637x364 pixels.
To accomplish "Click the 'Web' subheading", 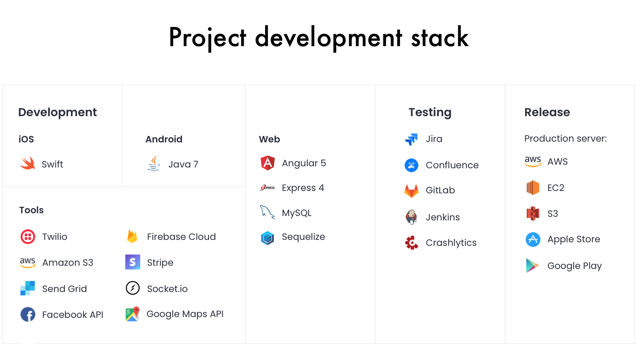I will (270, 139).
